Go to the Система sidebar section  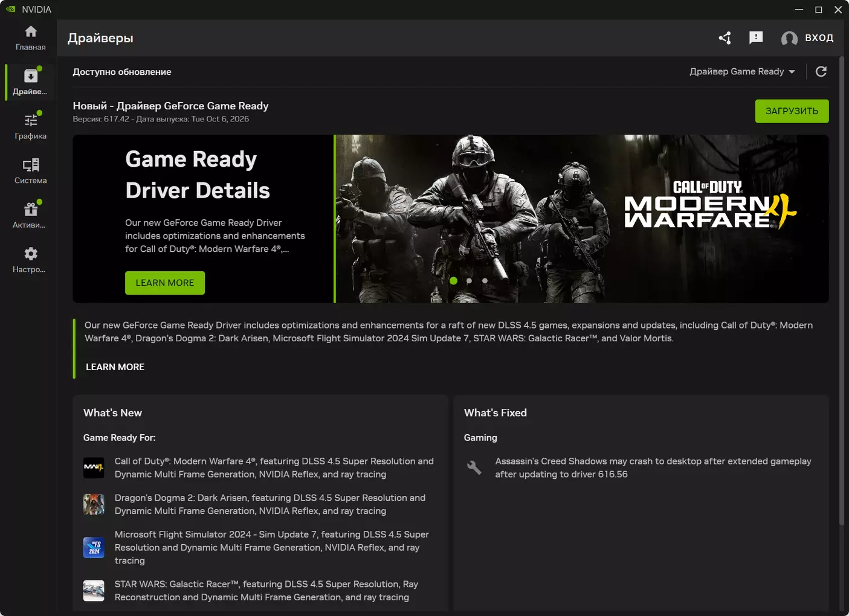point(30,171)
